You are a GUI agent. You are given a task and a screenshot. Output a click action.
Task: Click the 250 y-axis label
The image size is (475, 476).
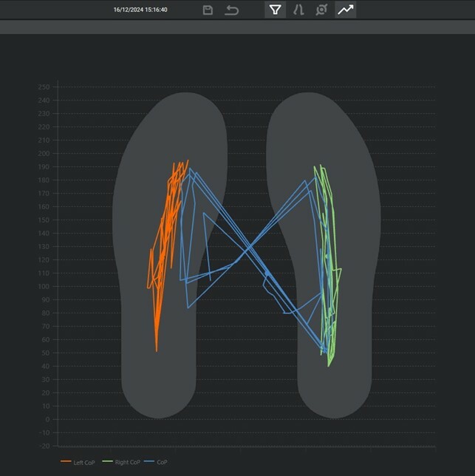point(44,87)
